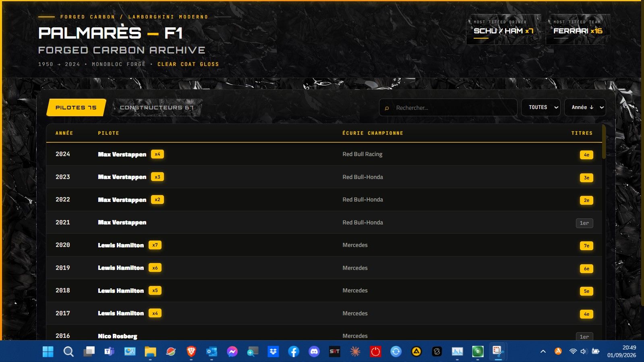Screen dimensions: 644x362
Task: Launch Discord from the taskbar
Action: 314,352
